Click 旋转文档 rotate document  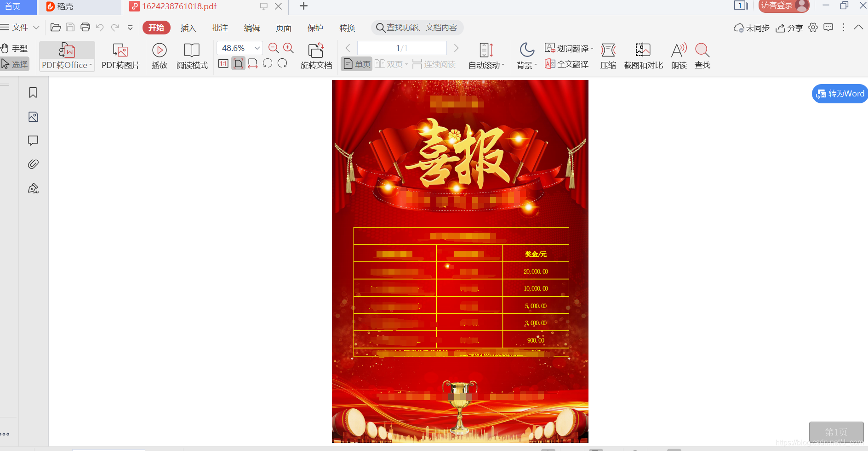pyautogui.click(x=316, y=56)
